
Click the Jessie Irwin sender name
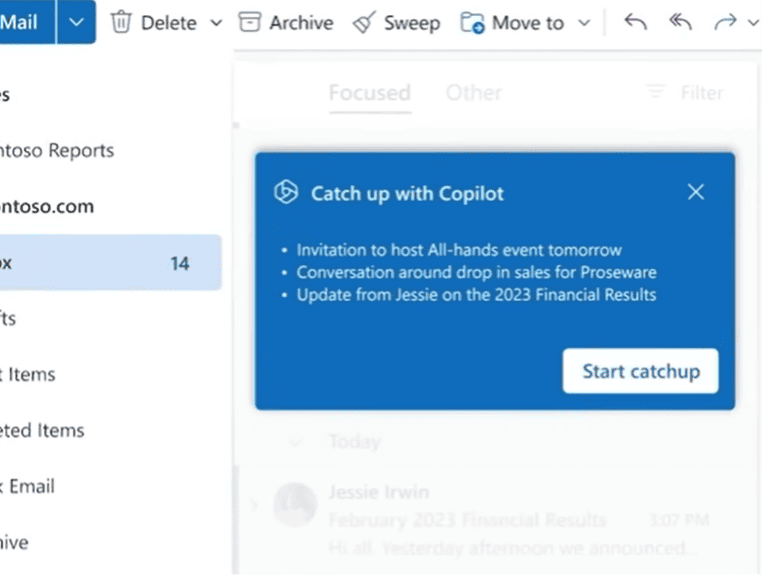tap(379, 492)
